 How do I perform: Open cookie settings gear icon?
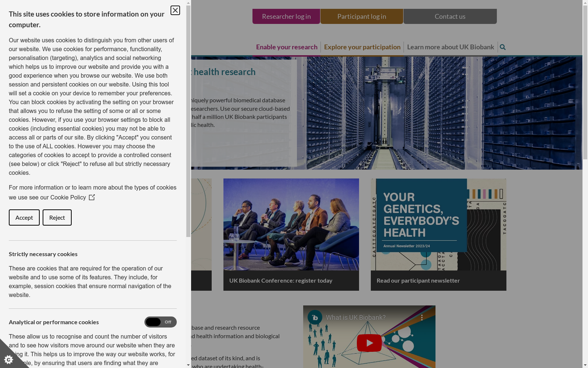pos(8,359)
